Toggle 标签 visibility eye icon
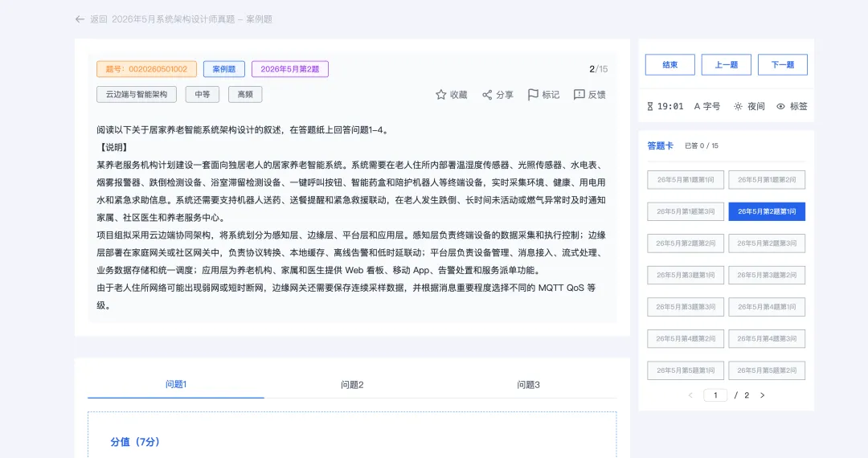This screenshot has height=458, width=868. click(x=780, y=106)
